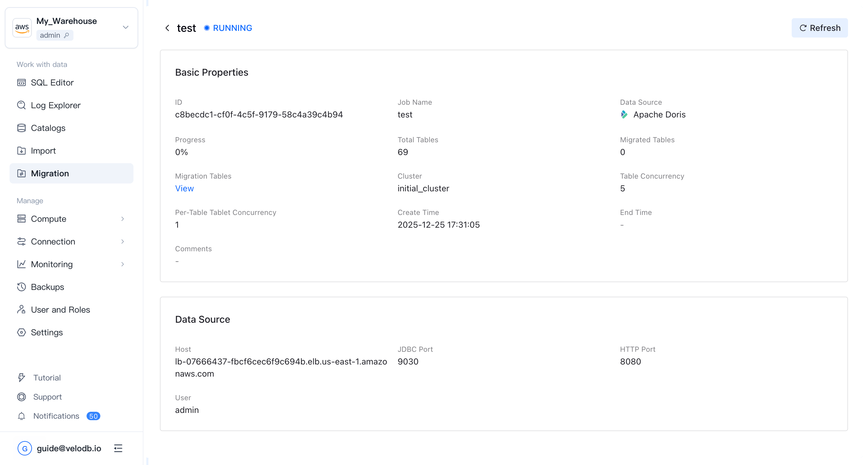Click the Import icon in sidebar

click(x=21, y=150)
